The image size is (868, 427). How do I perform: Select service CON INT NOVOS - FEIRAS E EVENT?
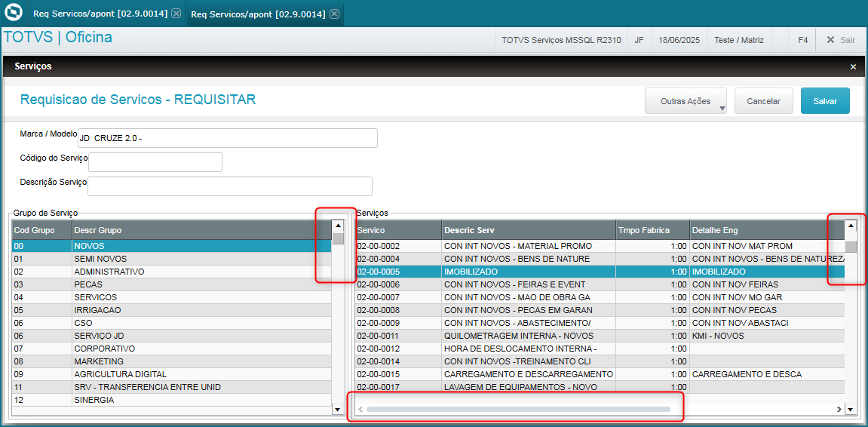click(x=600, y=284)
